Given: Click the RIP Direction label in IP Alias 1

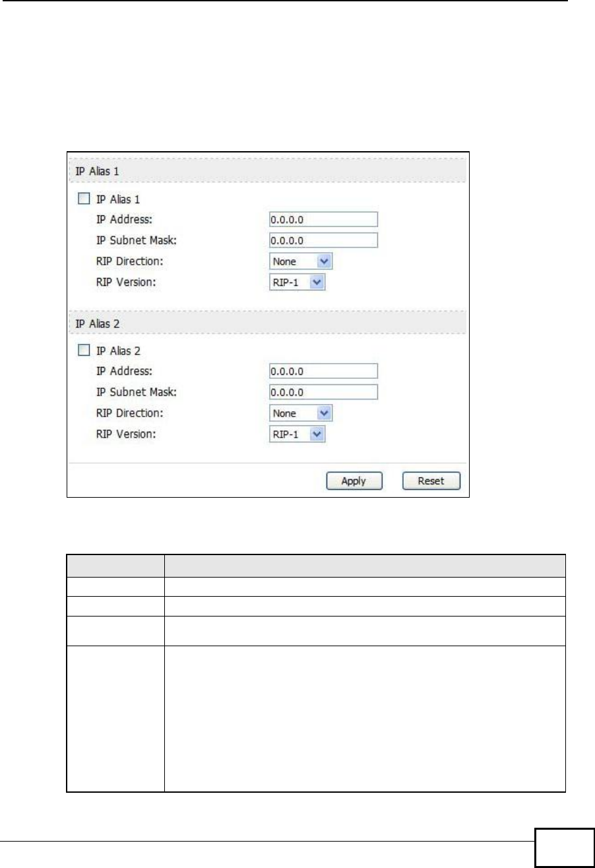Looking at the screenshot, I should point(129,261).
